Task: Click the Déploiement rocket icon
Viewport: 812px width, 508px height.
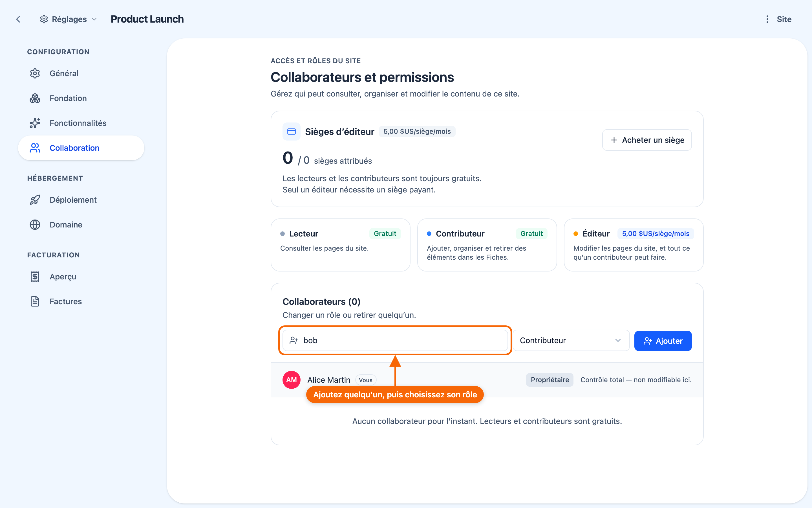Action: [35, 200]
